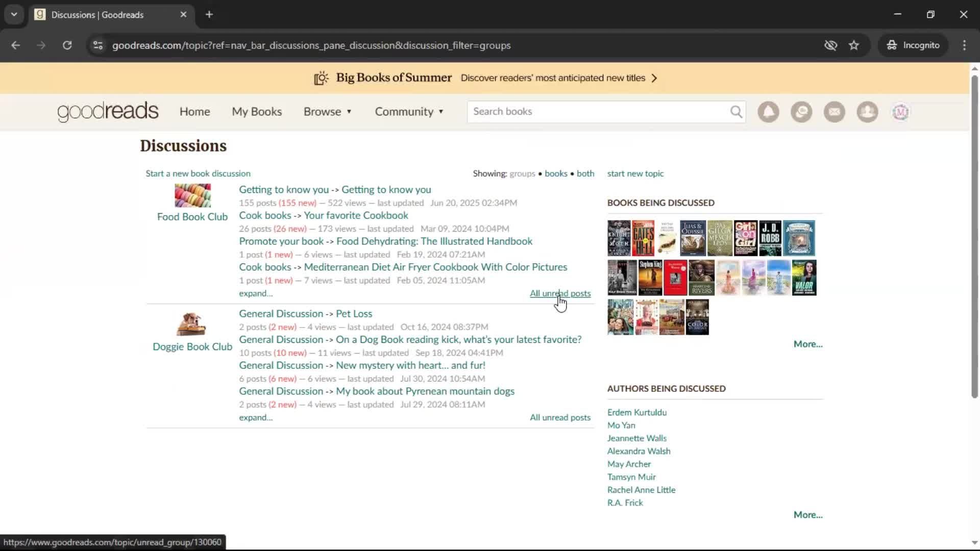The width and height of the screenshot is (980, 551).
Task: Filter discussions to show both
Action: click(x=585, y=174)
